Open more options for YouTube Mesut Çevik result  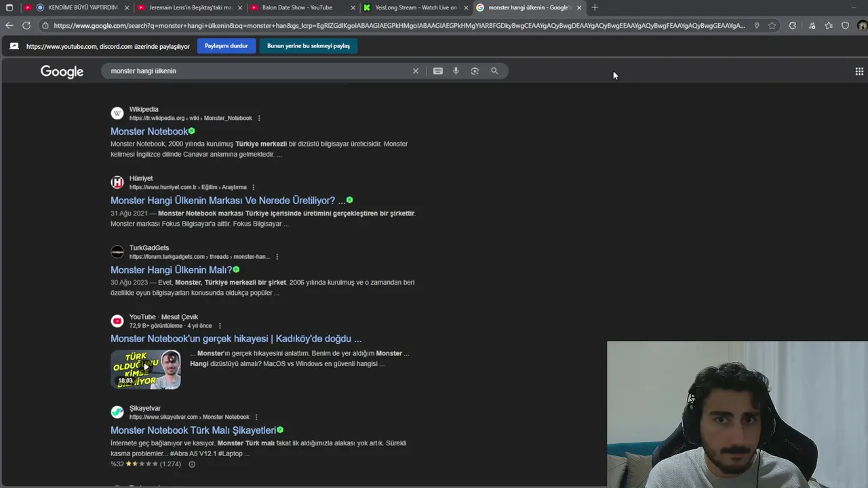220,326
